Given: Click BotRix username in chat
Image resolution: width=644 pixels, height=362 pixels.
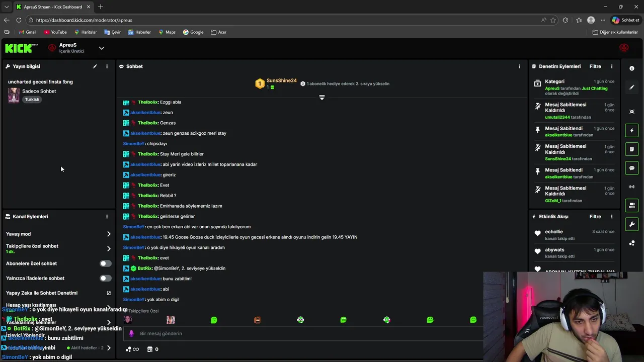Looking at the screenshot, I should click(x=145, y=268).
